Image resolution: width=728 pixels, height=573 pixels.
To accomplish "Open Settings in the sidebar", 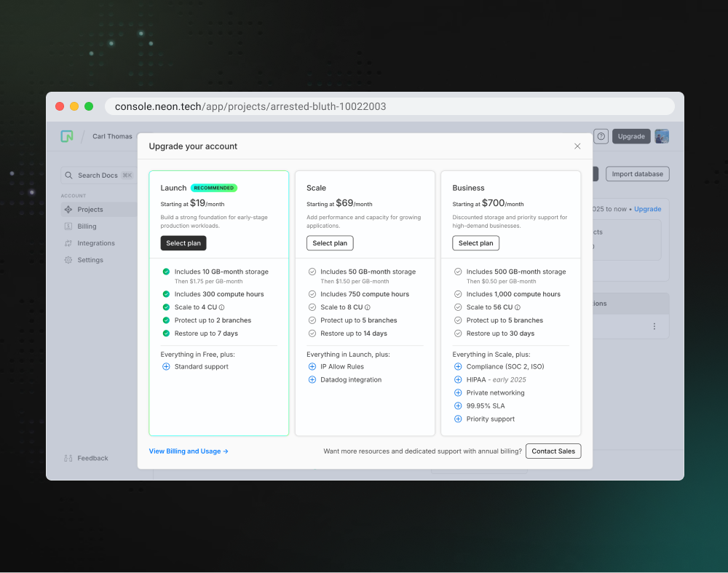I will tap(90, 260).
